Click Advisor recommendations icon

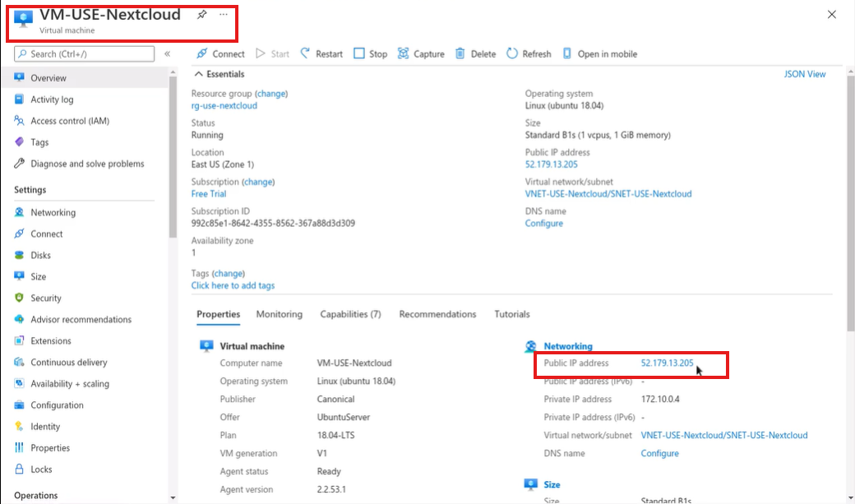pyautogui.click(x=19, y=319)
